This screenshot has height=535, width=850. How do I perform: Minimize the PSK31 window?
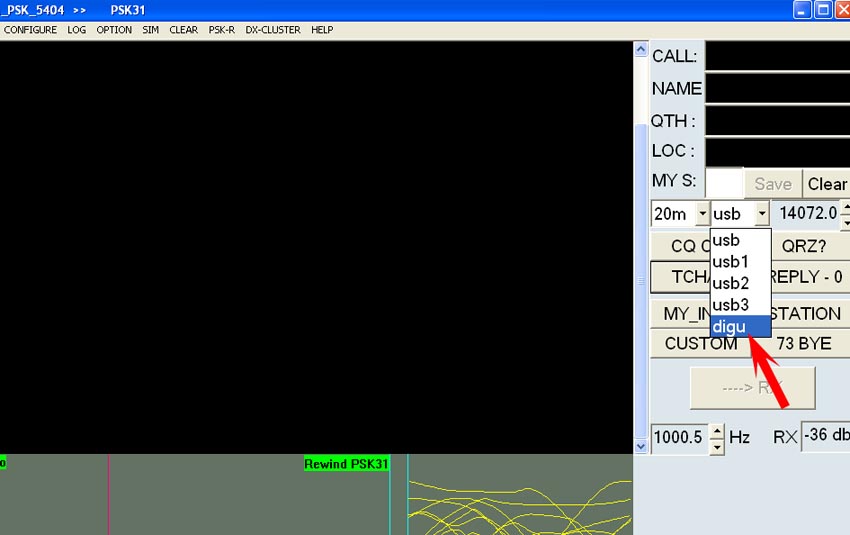[802, 10]
